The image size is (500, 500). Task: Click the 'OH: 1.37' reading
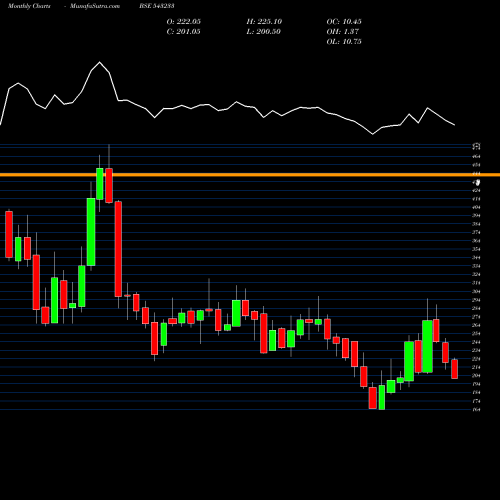(343, 31)
